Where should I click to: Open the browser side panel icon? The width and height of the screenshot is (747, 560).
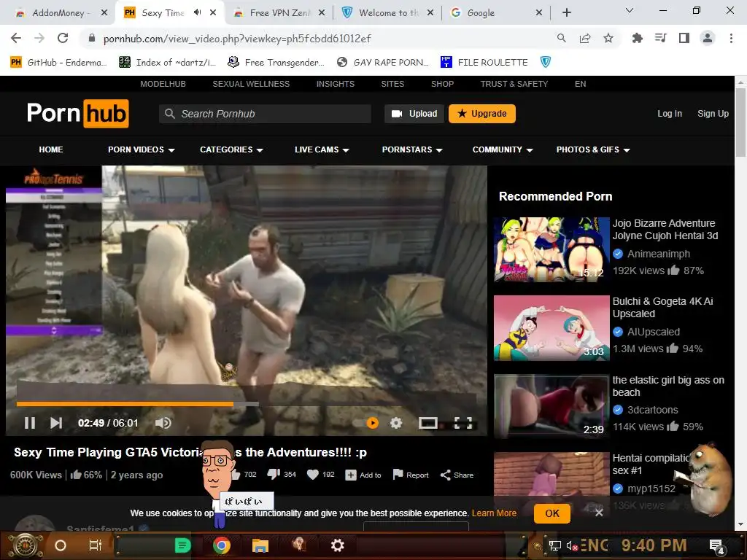tap(684, 38)
